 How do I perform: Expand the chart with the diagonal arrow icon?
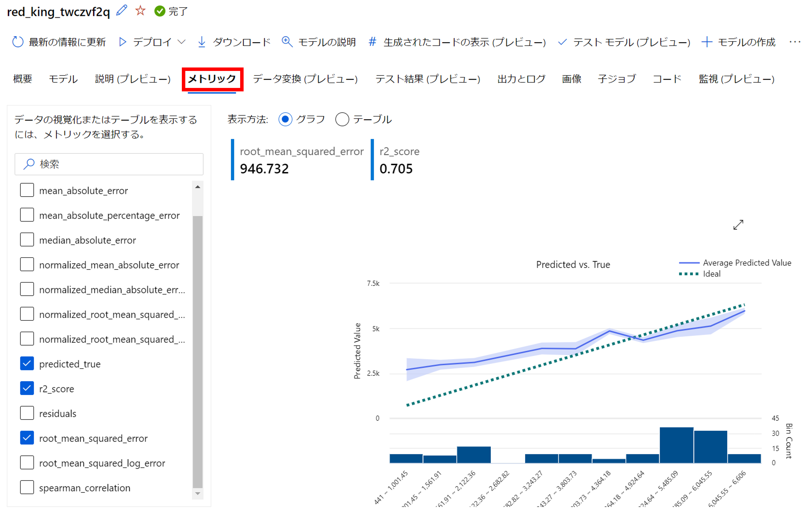[x=738, y=225]
